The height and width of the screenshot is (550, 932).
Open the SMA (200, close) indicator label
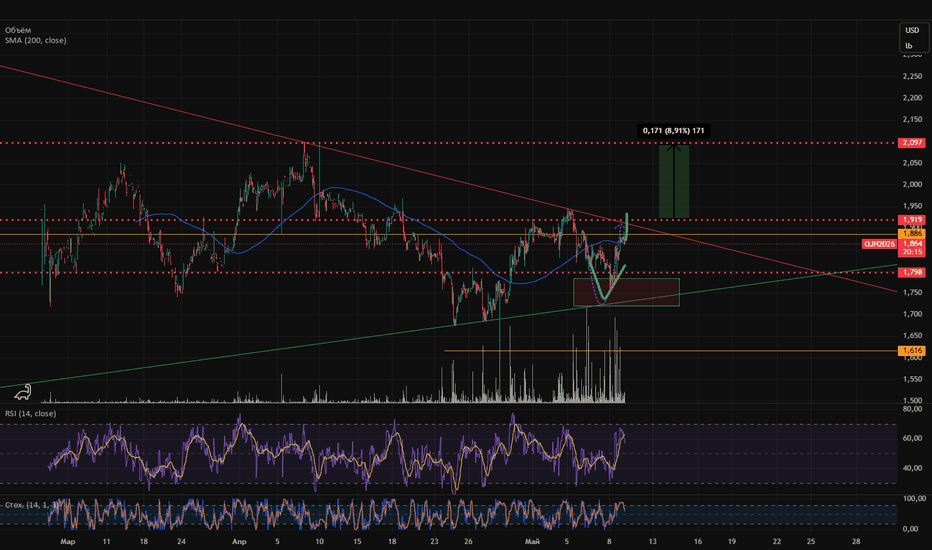[36, 40]
